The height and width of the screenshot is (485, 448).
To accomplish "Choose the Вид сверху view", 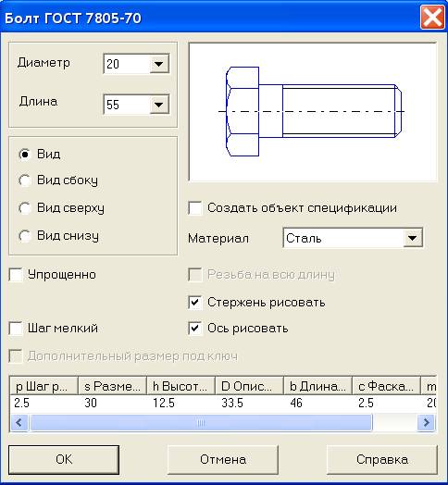I will coord(25,208).
